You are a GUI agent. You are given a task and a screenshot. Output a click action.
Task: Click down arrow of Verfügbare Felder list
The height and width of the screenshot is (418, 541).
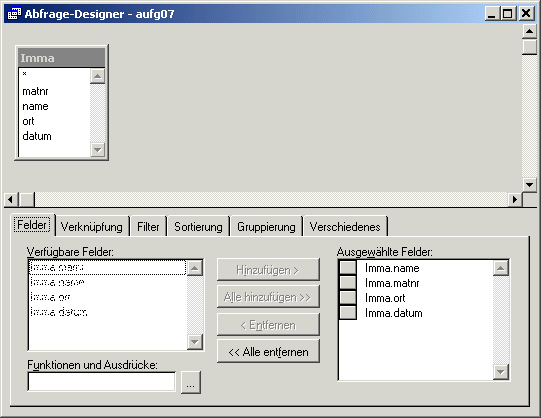tap(195, 342)
